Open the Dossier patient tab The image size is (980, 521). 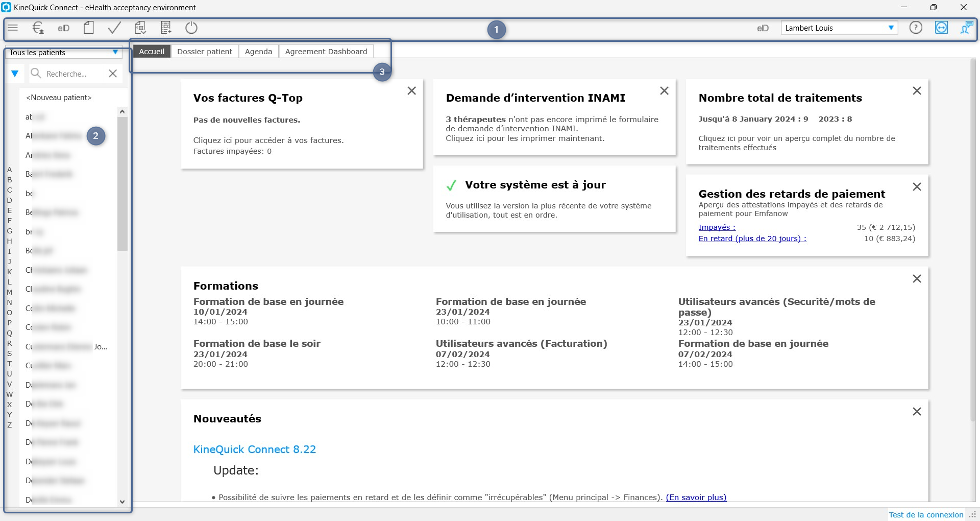click(205, 52)
